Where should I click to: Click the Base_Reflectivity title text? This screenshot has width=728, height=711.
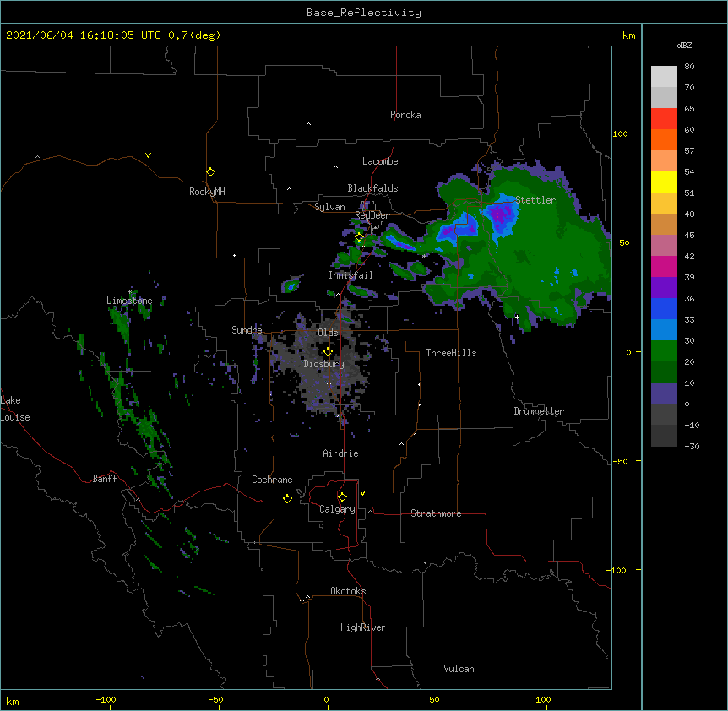364,13
